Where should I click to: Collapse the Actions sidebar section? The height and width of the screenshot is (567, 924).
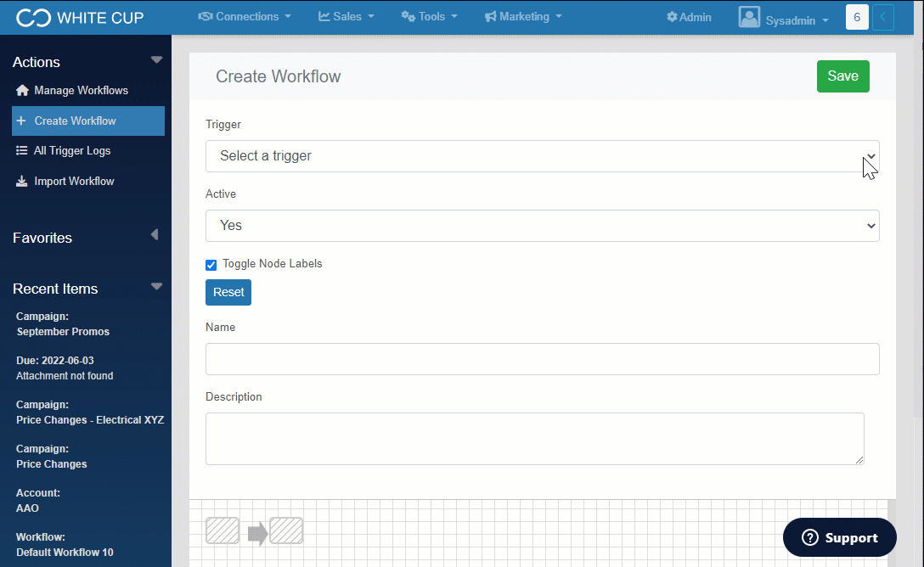tap(156, 60)
